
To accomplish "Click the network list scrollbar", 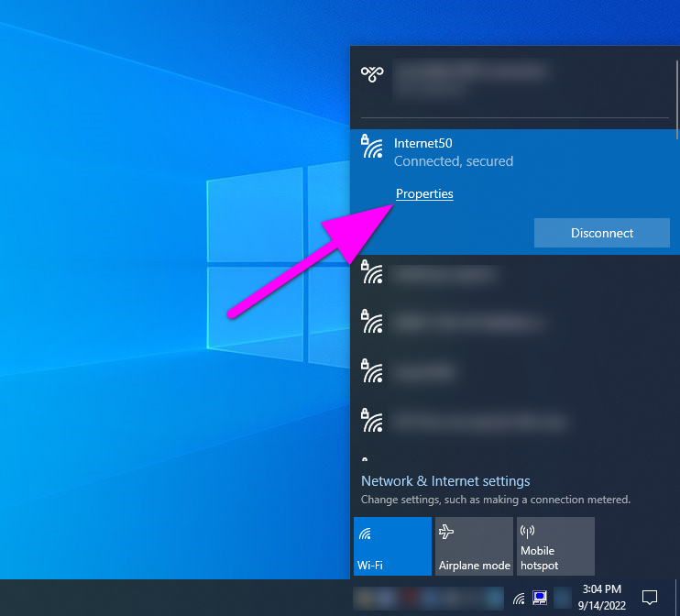I will click(677, 100).
